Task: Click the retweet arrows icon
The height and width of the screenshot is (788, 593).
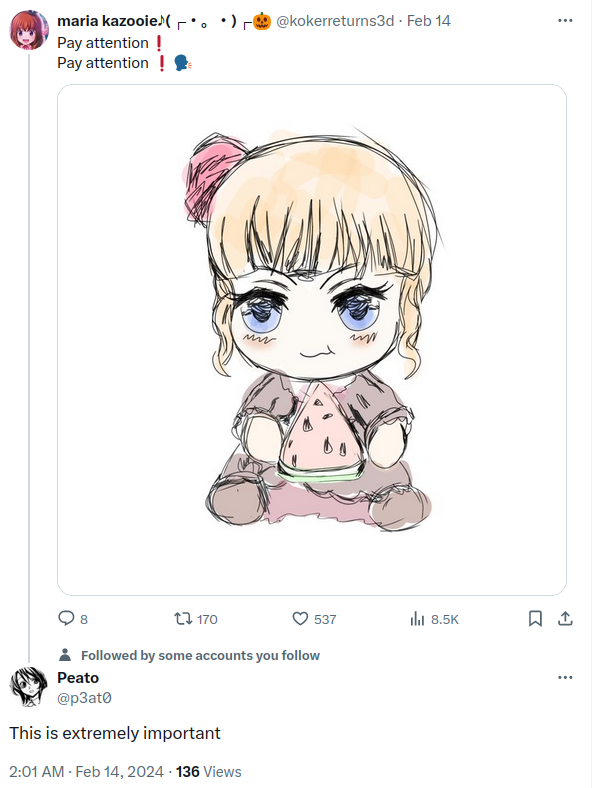Action: [x=183, y=618]
